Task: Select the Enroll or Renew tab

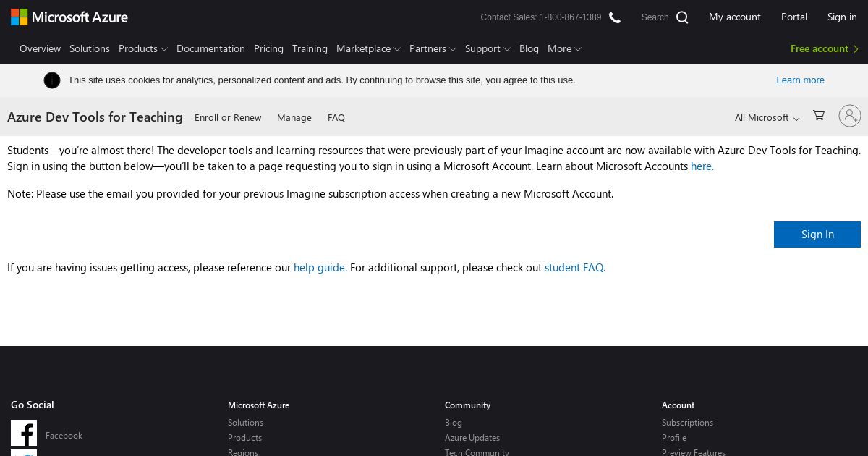Action: [x=228, y=117]
